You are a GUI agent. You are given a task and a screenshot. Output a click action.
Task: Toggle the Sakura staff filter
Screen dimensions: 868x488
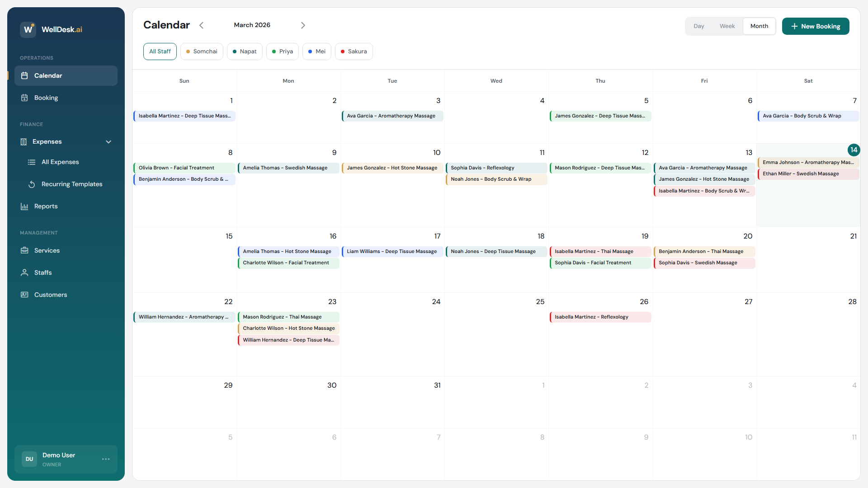point(354,51)
